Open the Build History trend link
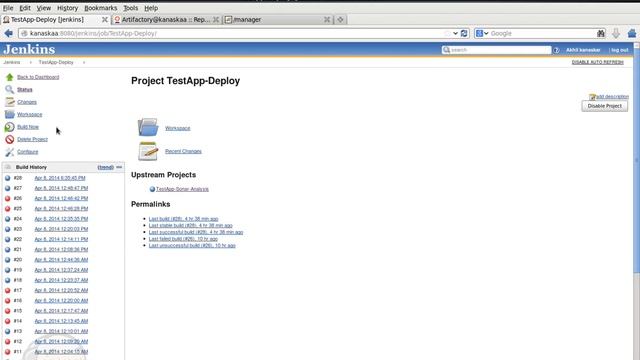640x360 pixels. (x=105, y=167)
